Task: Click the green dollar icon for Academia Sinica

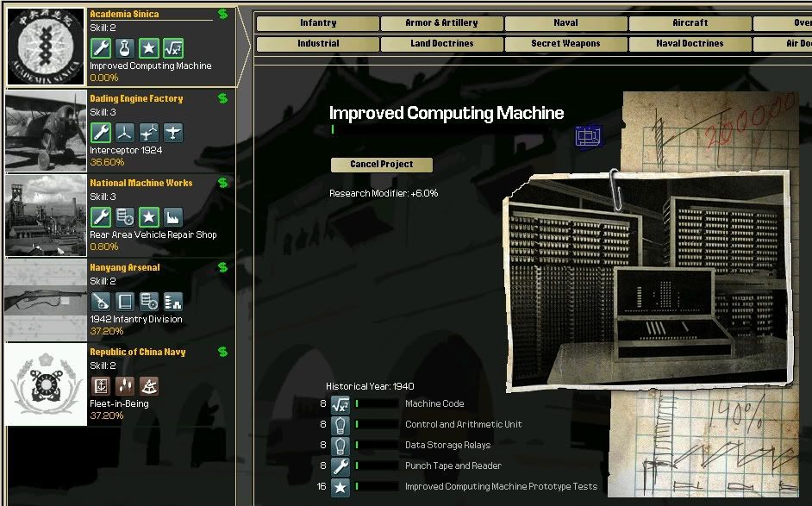Action: [x=223, y=14]
